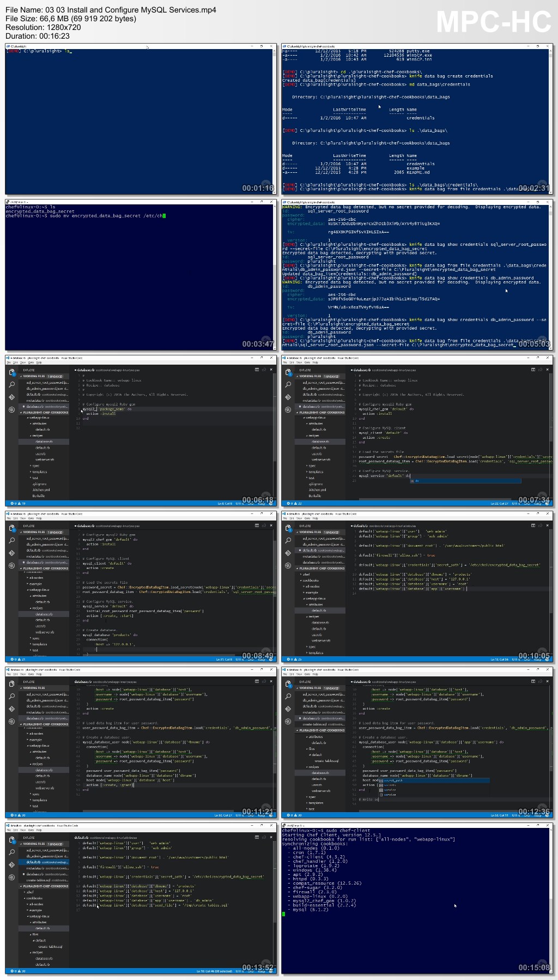The image size is (558, 980).
Task: Click Debug icon in the 00:13:52 VS Code frame
Action: (11, 878)
